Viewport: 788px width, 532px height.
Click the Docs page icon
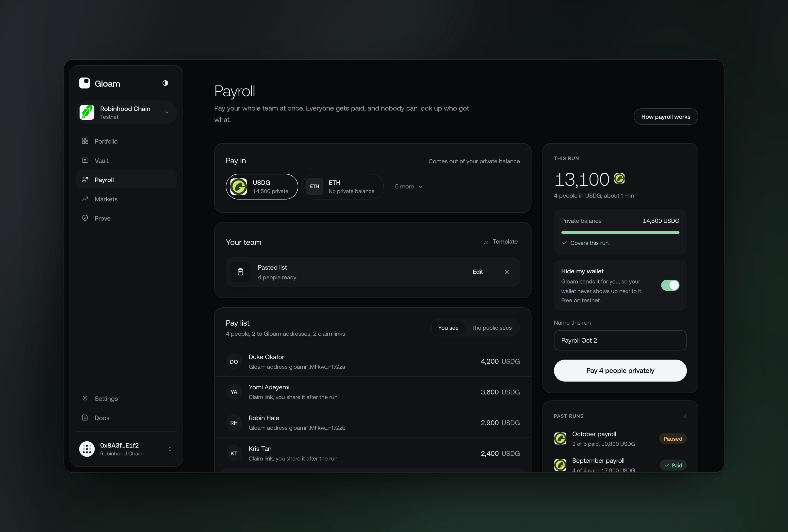point(85,418)
